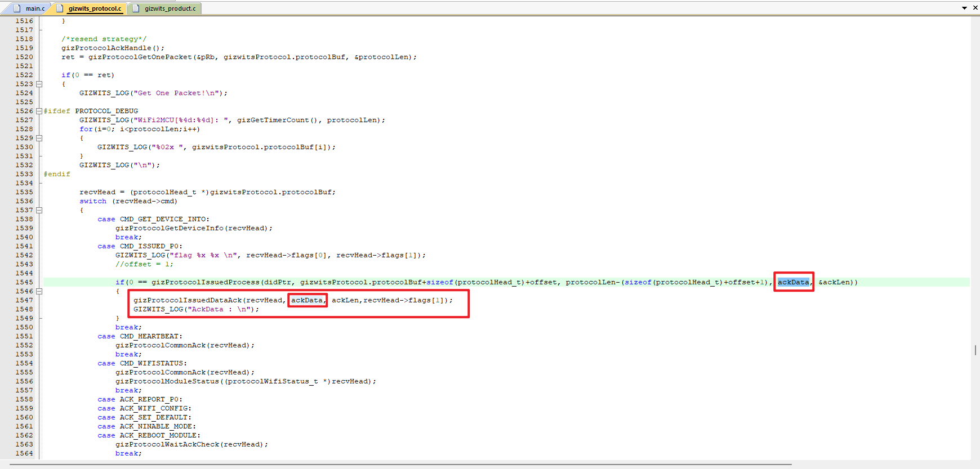Collapse the for-loop braces at line 1529
This screenshot has height=469, width=980.
[x=39, y=138]
